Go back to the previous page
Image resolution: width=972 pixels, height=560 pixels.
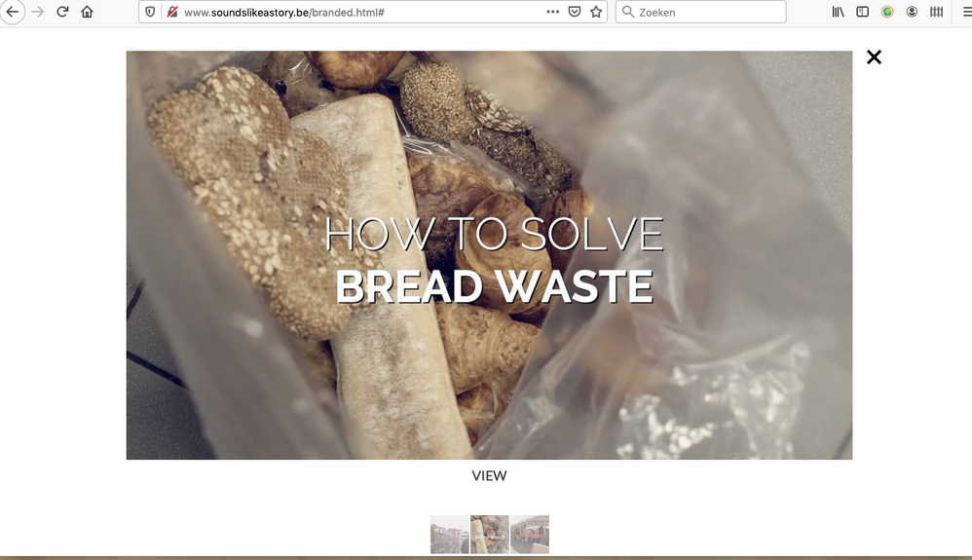(13, 12)
